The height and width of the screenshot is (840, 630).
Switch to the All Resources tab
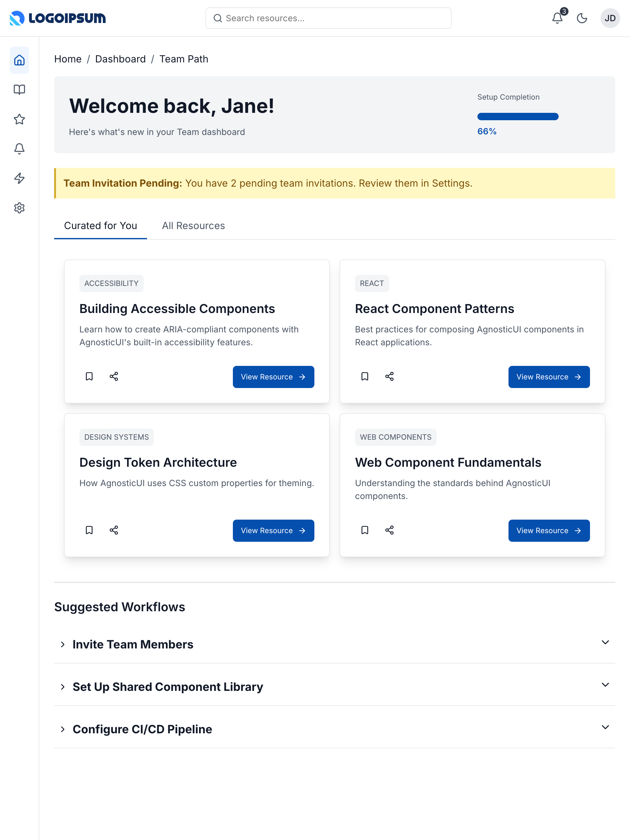(193, 226)
